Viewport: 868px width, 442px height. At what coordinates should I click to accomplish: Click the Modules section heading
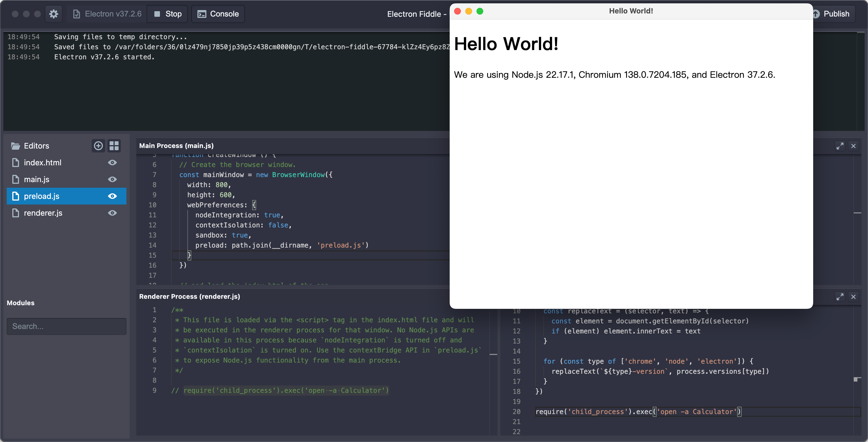(21, 303)
